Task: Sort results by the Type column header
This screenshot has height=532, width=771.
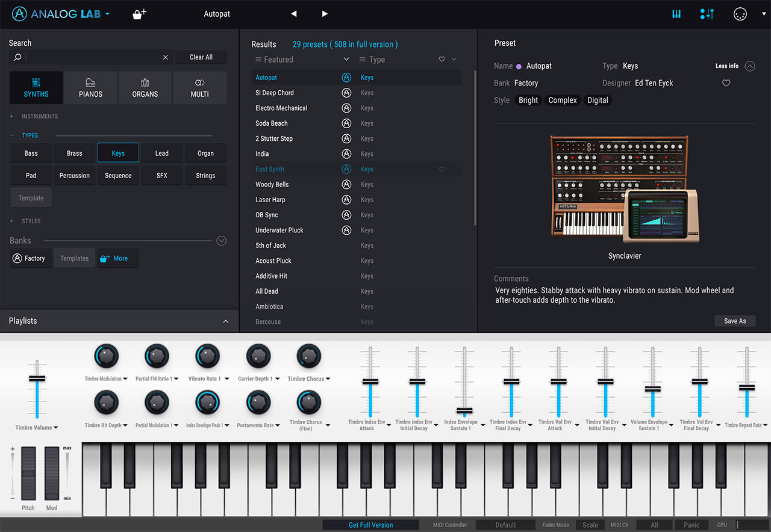Action: (377, 60)
